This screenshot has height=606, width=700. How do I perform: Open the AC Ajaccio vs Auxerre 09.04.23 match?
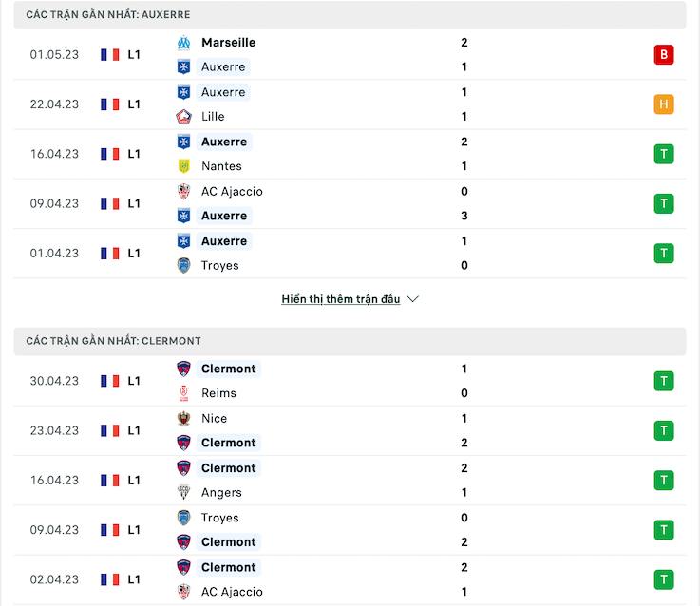click(350, 204)
